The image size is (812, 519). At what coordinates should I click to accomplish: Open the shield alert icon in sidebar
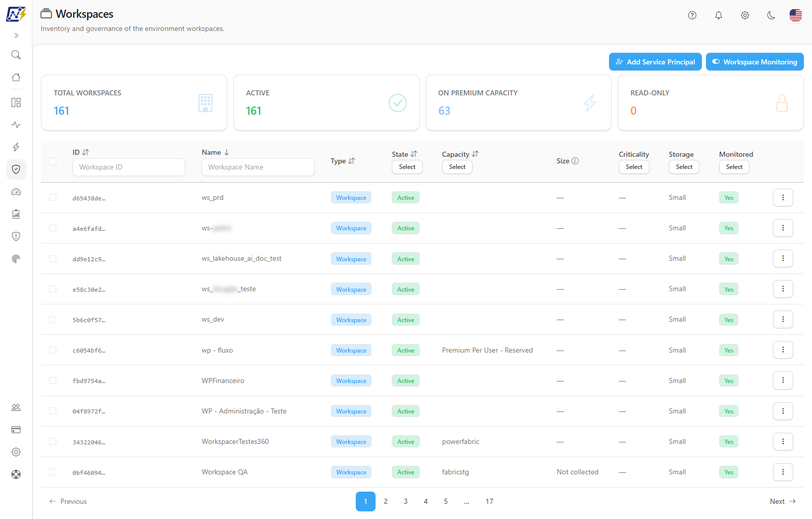16,236
